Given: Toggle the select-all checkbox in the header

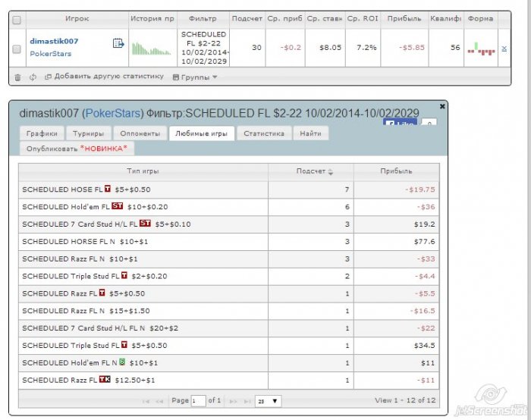Looking at the screenshot, I should 17,20.
